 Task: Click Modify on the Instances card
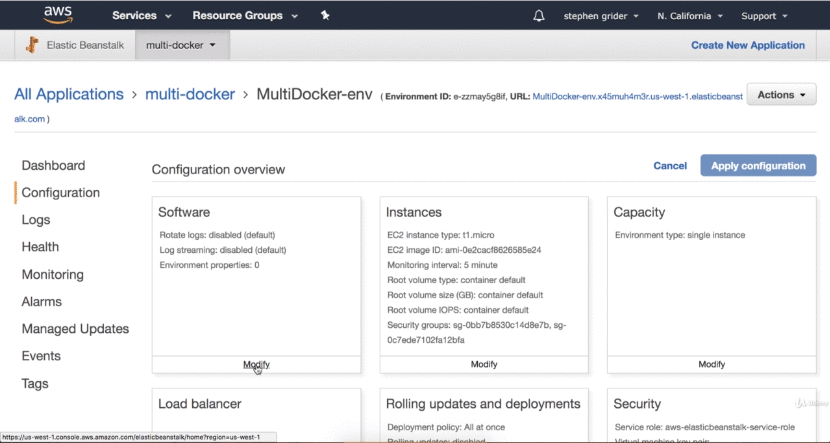484,364
